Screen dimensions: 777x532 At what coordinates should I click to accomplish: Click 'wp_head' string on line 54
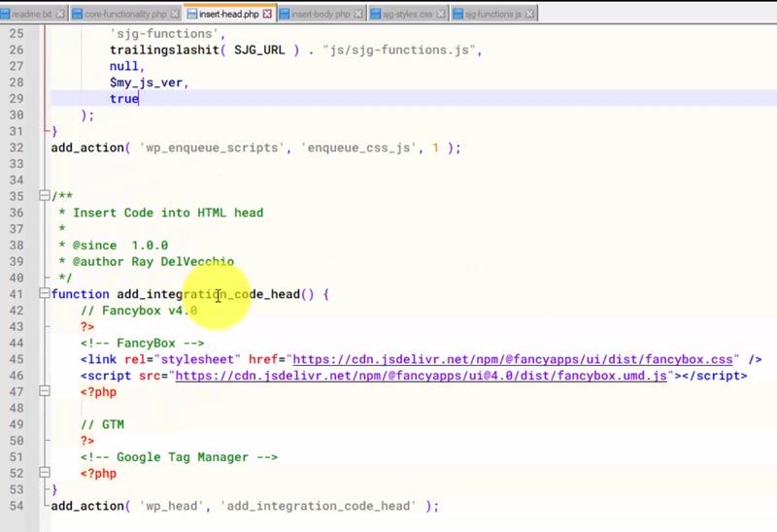172,506
